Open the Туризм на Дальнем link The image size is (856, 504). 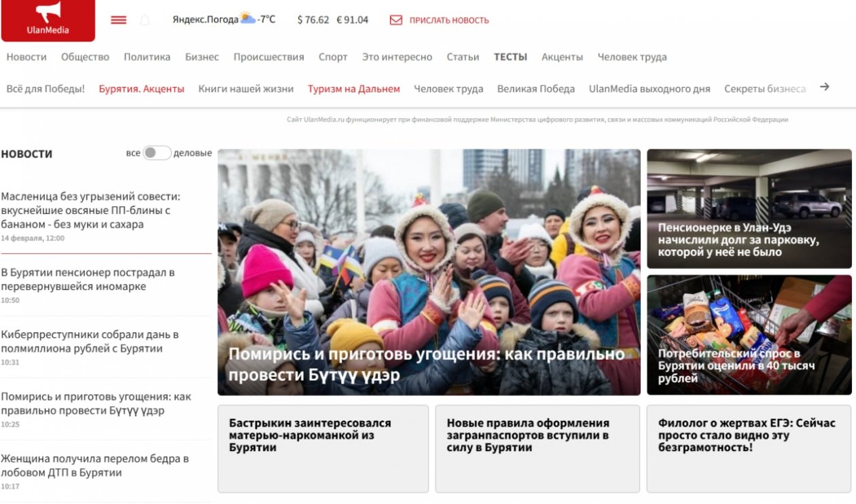point(354,88)
